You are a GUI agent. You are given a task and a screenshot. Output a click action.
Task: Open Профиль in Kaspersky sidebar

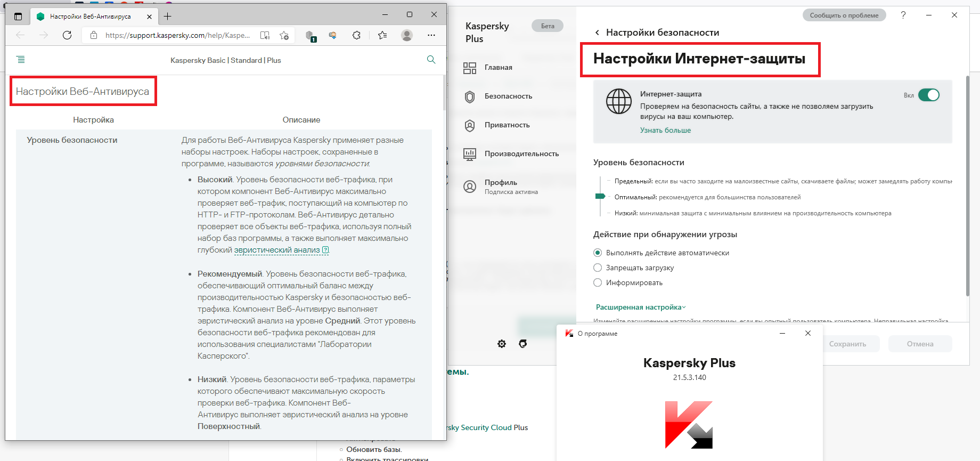[500, 187]
